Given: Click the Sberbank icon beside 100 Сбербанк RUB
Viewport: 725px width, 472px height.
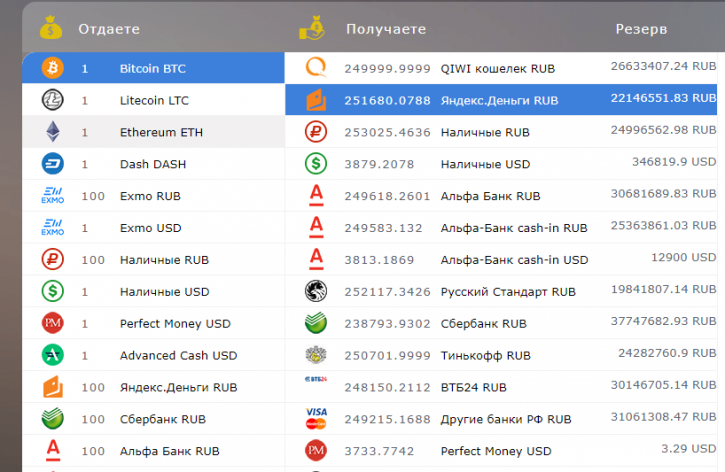Looking at the screenshot, I should pyautogui.click(x=53, y=418).
